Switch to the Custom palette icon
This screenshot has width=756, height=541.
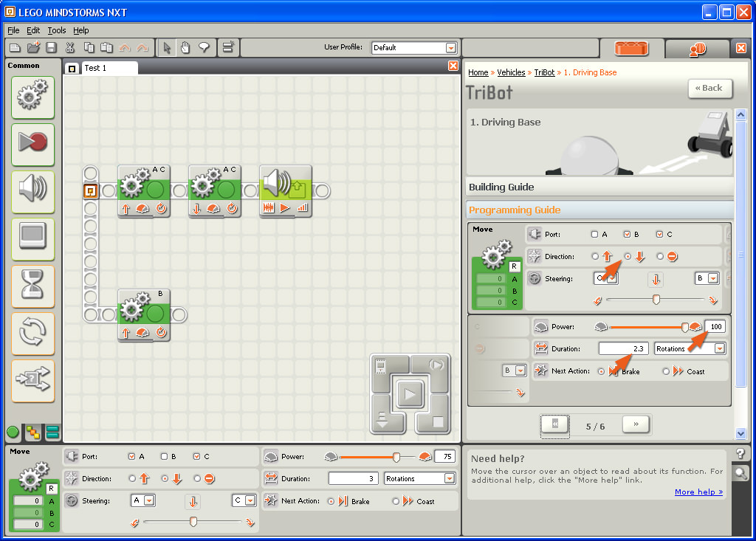tap(52, 432)
